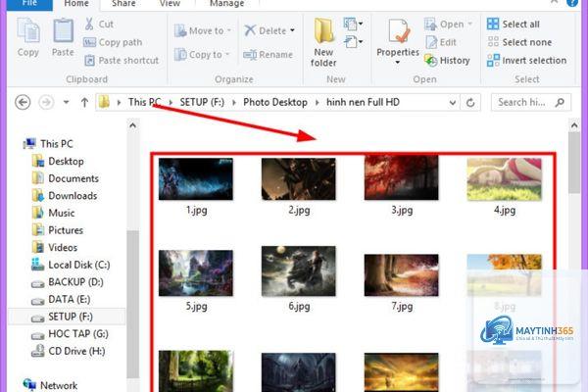Open the Move to dropdown
The height and width of the screenshot is (392, 588).
click(203, 30)
